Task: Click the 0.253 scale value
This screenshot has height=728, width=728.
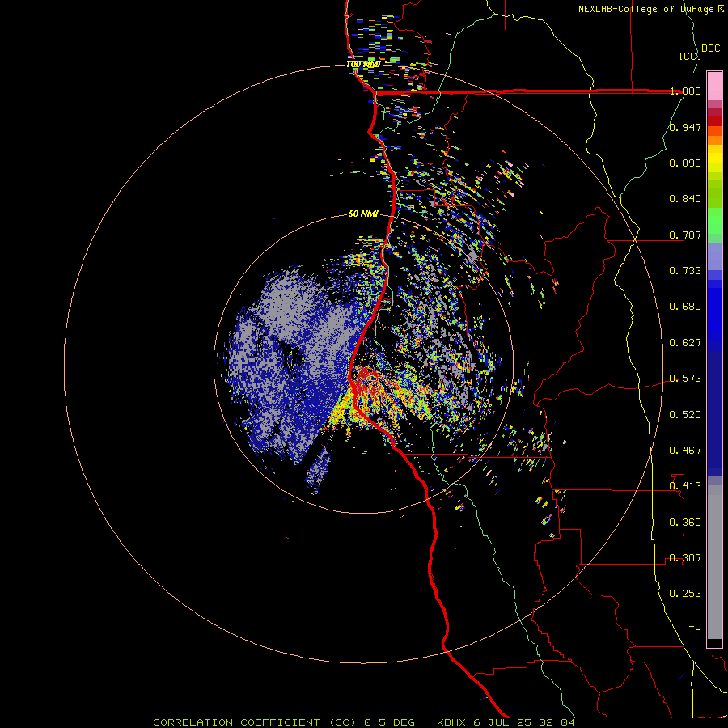Action: pyautogui.click(x=685, y=594)
